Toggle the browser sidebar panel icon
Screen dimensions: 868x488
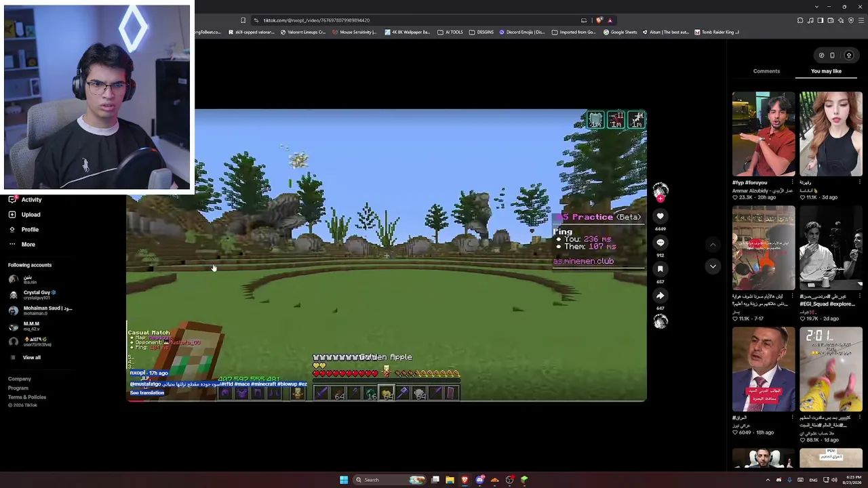coord(821,20)
